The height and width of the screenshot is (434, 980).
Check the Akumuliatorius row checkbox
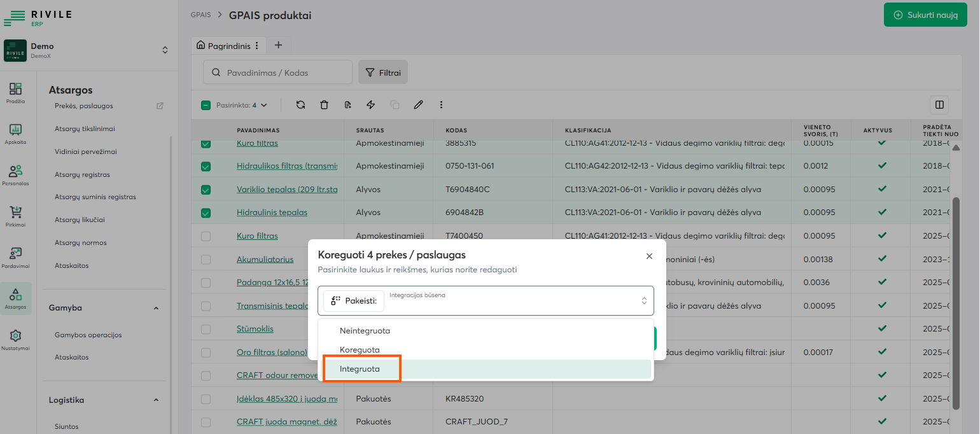pyautogui.click(x=206, y=260)
